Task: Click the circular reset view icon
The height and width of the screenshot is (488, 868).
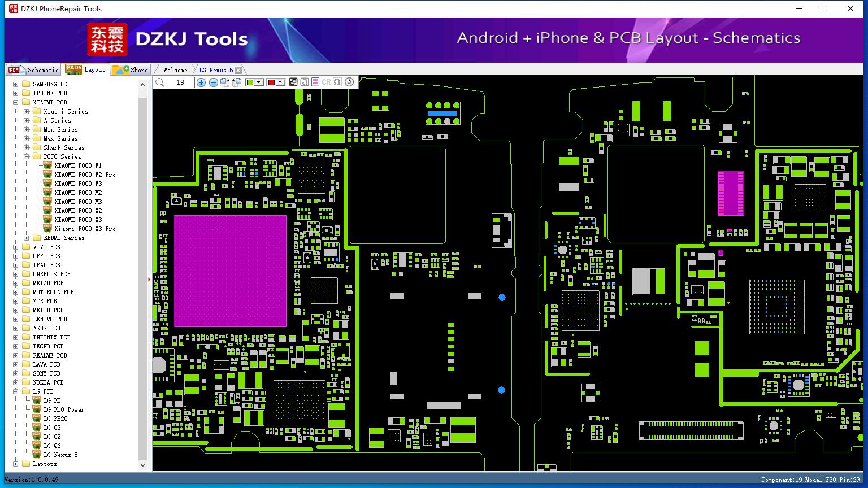Action: click(x=349, y=82)
